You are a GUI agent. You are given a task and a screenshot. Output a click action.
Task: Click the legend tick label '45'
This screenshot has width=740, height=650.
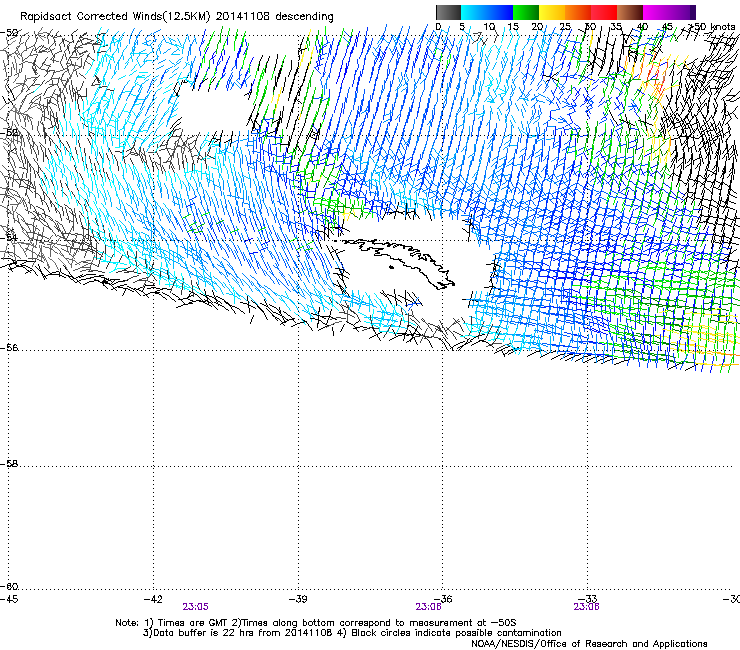point(667,27)
